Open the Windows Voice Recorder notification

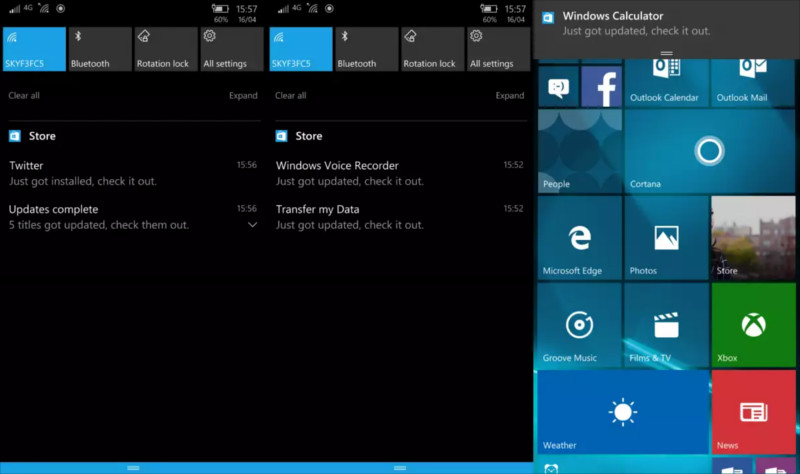pyautogui.click(x=401, y=173)
